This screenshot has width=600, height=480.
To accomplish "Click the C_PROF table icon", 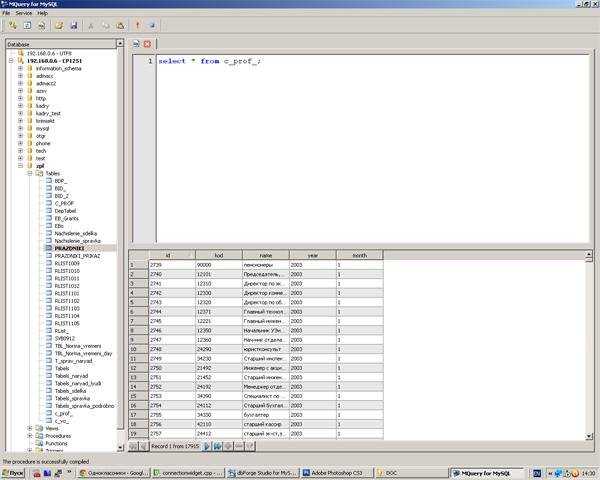I will 49,203.
